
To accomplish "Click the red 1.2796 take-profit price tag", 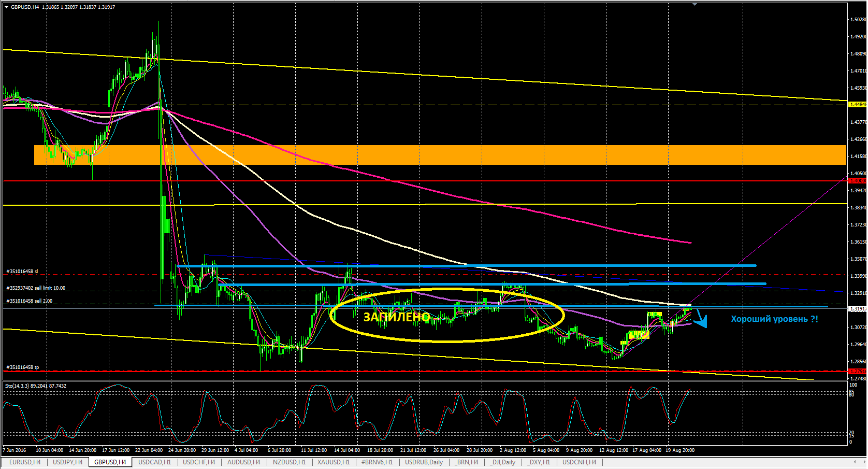I will click(857, 371).
